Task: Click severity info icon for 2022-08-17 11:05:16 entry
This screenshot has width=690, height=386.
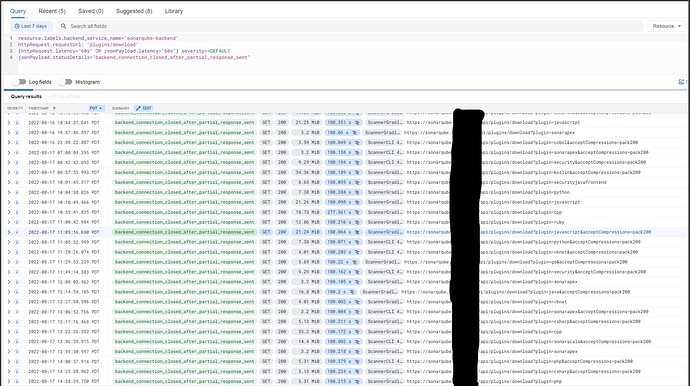Action: 17,232
